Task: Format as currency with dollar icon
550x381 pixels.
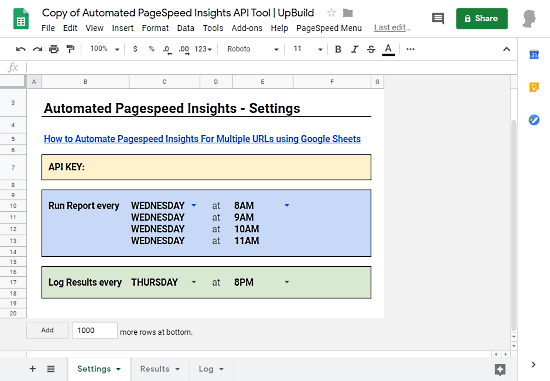Action: [135, 49]
